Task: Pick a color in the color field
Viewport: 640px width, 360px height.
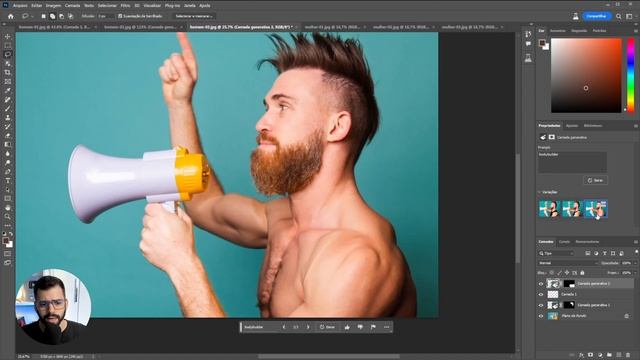Action: (586, 76)
